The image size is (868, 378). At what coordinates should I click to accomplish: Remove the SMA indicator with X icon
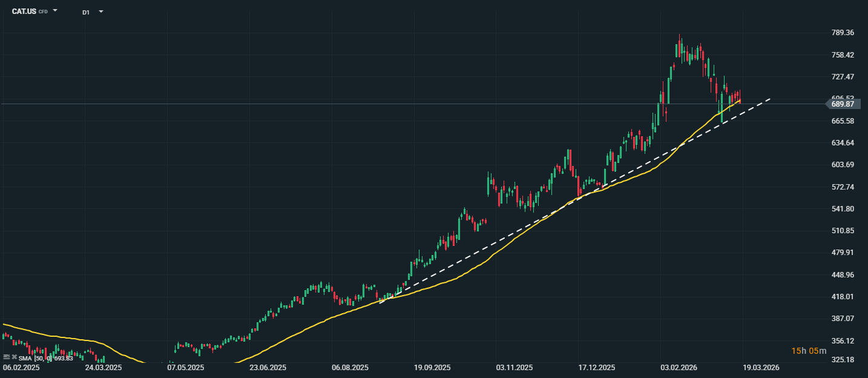13,357
